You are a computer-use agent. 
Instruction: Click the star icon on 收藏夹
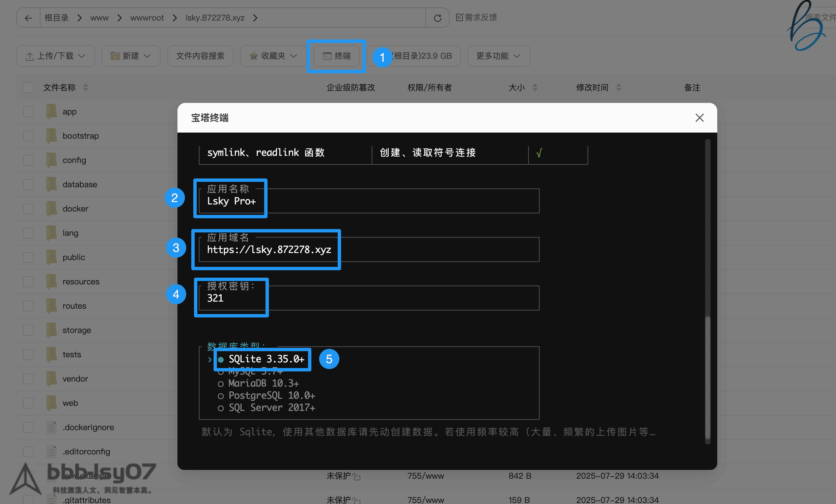point(253,56)
